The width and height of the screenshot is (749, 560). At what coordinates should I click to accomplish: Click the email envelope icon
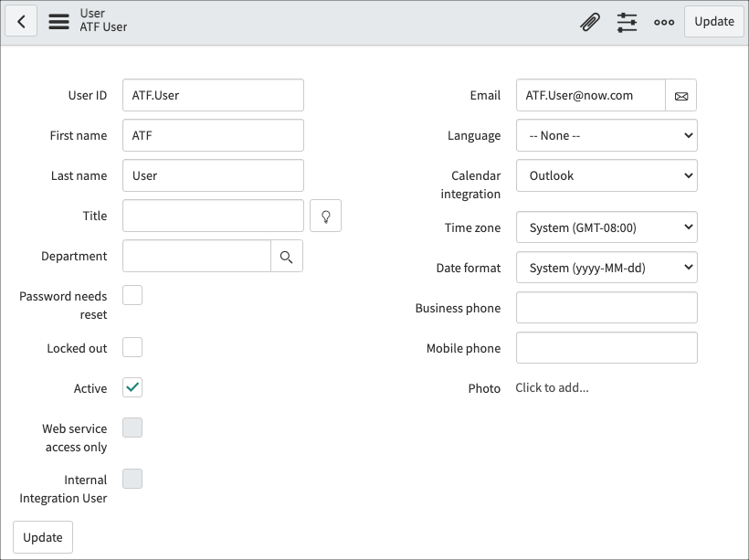point(680,95)
